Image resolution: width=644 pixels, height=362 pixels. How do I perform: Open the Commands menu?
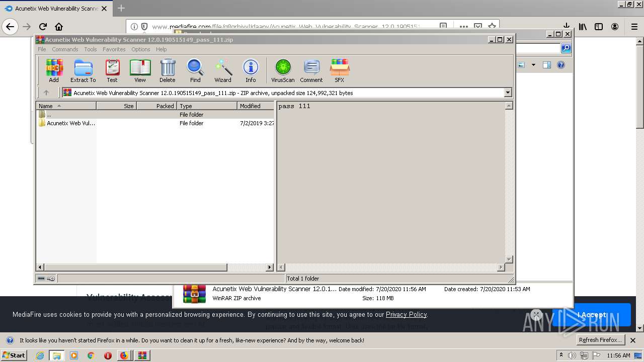tap(65, 49)
